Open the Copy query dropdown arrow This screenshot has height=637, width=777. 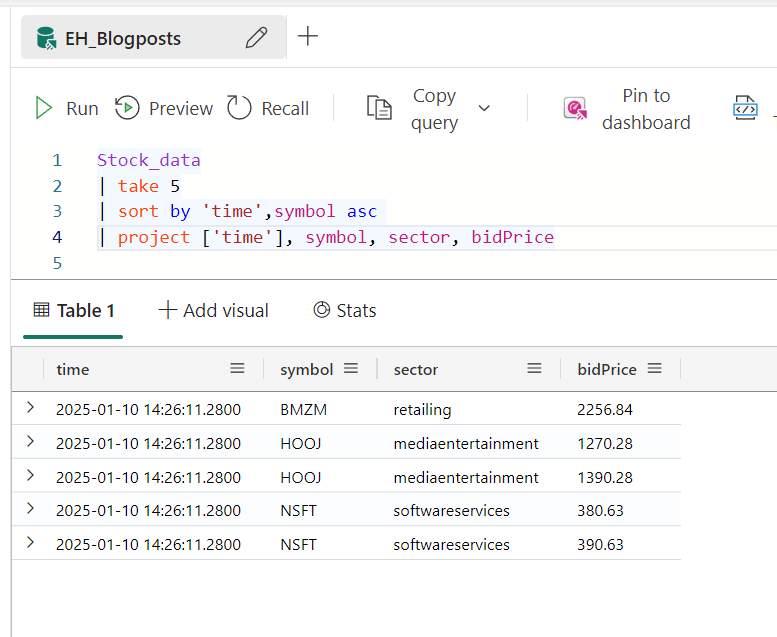(x=484, y=108)
